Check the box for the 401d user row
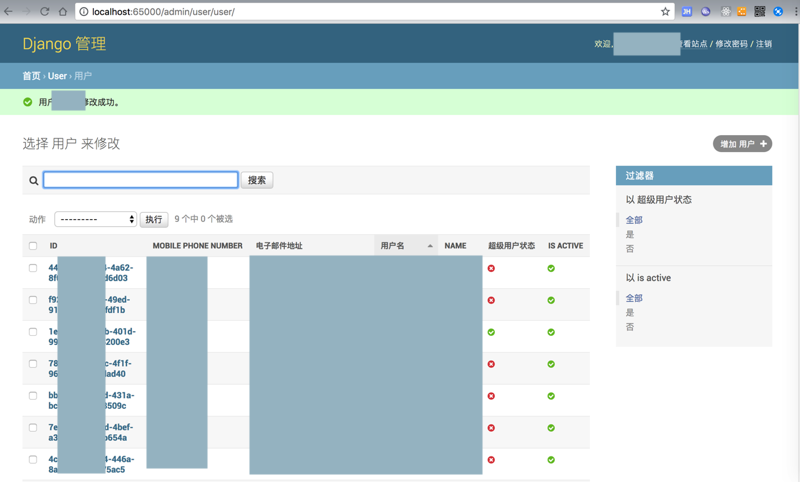800x482 pixels. point(33,332)
